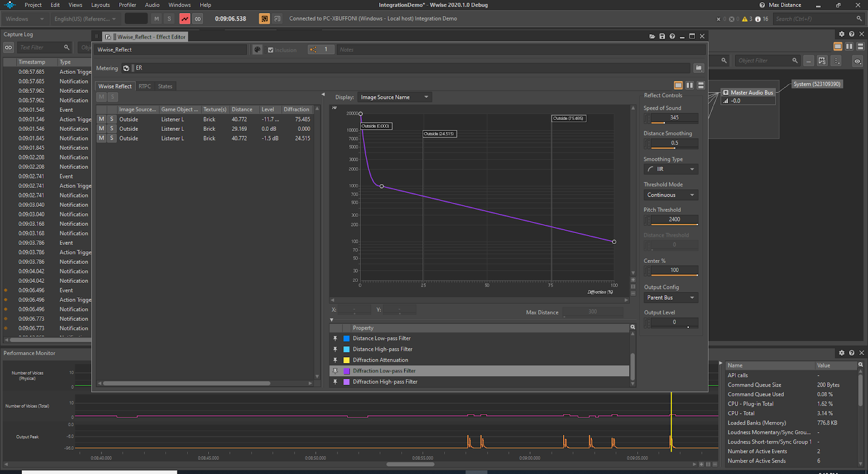Select the System (523109390) node
The image size is (868, 474).
pyautogui.click(x=816, y=84)
